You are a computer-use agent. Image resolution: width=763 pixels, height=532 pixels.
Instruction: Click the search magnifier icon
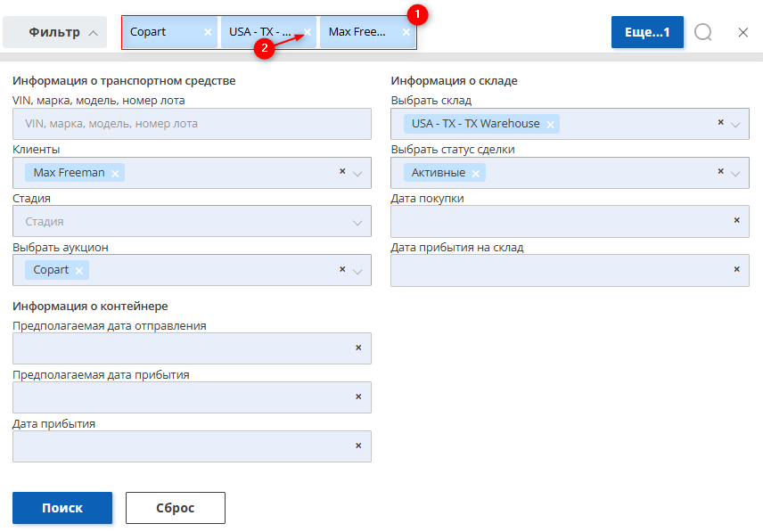[703, 33]
